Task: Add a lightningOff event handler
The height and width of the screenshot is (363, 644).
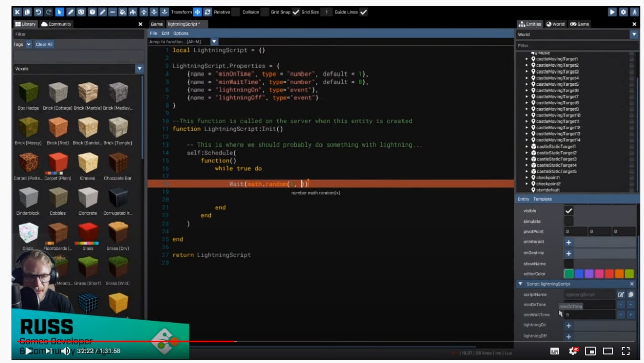Action: click(569, 336)
